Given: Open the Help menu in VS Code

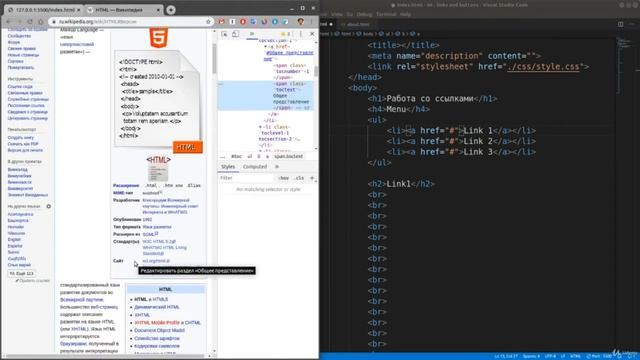Looking at the screenshot, I should [405, 14].
